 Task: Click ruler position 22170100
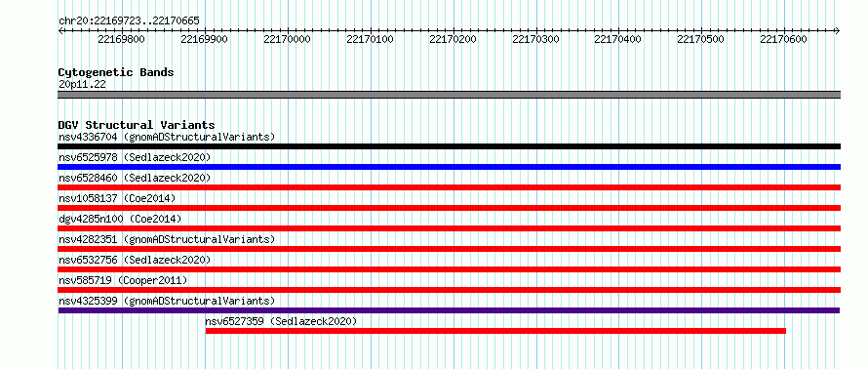tap(370, 39)
